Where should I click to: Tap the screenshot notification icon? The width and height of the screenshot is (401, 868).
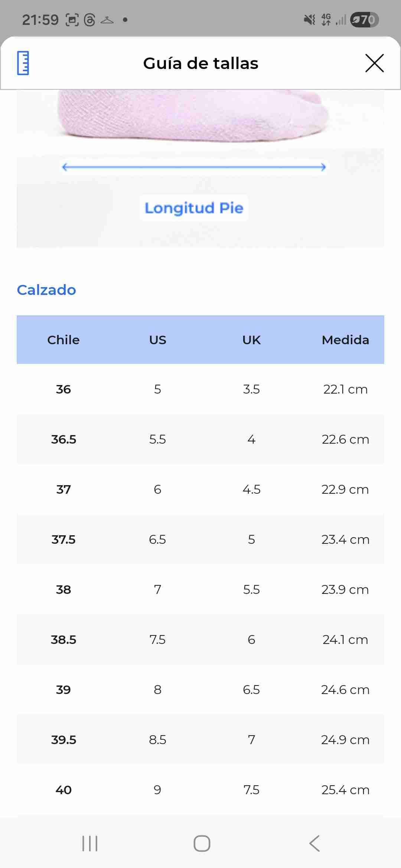pyautogui.click(x=72, y=20)
